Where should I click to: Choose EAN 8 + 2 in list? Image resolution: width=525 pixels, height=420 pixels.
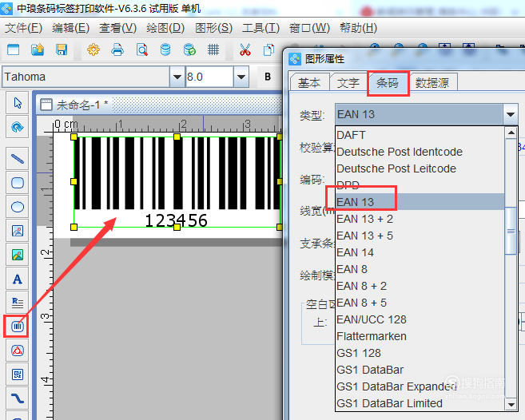coord(420,286)
